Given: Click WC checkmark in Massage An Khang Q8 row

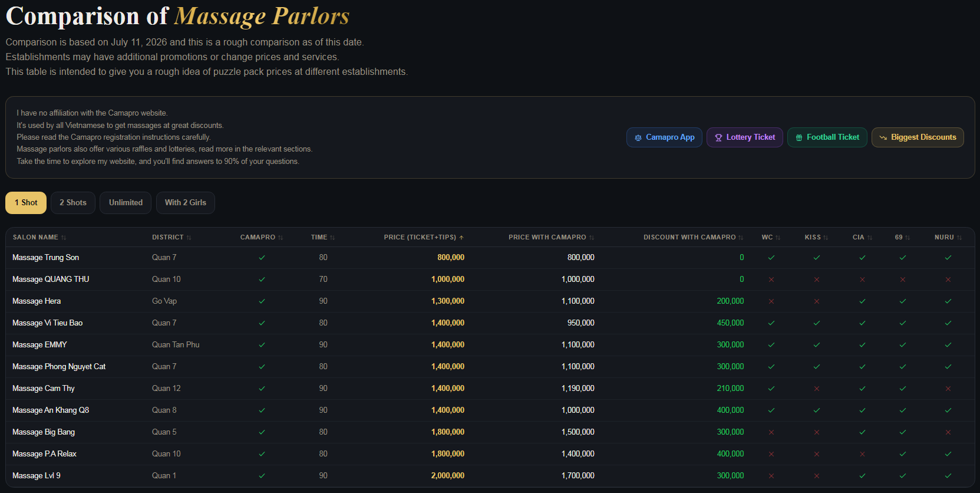Looking at the screenshot, I should pyautogui.click(x=771, y=410).
